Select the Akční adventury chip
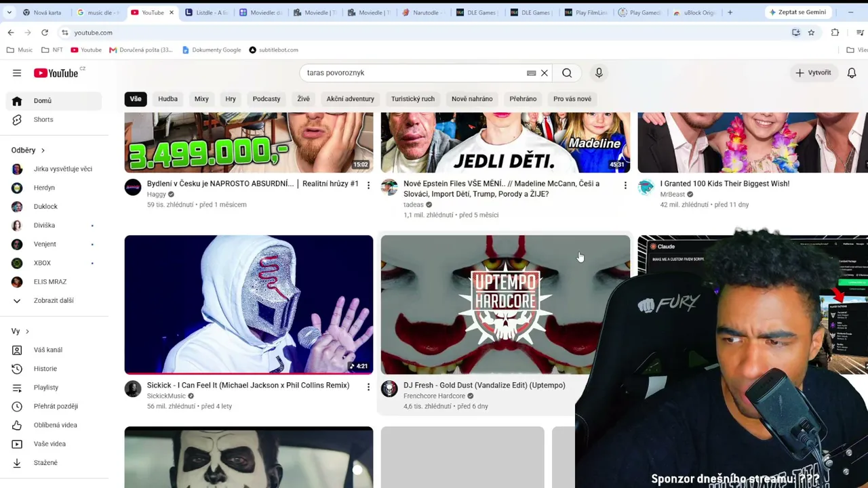 pyautogui.click(x=351, y=99)
